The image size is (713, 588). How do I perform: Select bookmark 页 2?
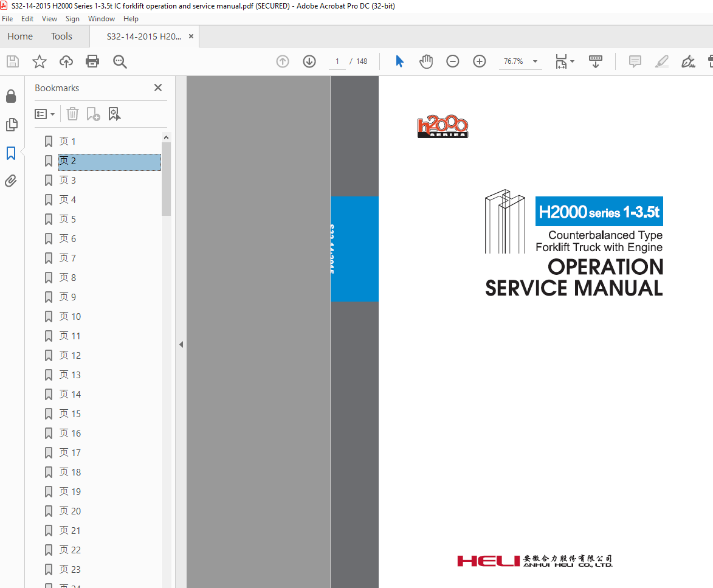pyautogui.click(x=109, y=161)
